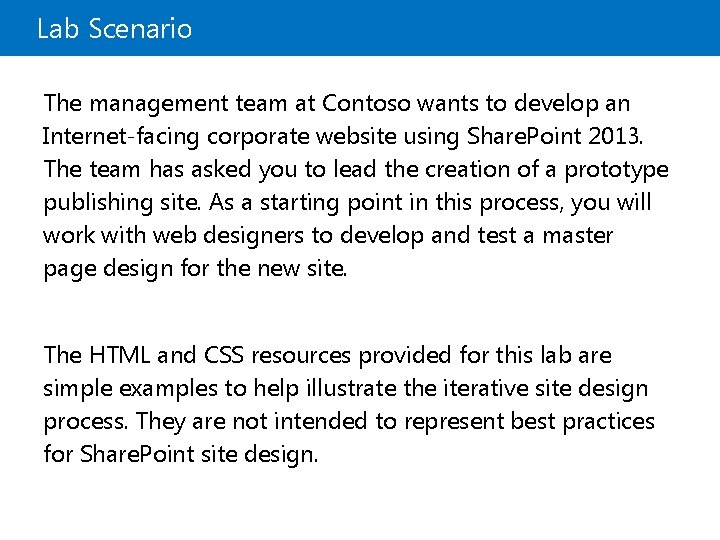Click "for SharePoint site design" final line
The height and width of the screenshot is (540, 720).
click(180, 455)
